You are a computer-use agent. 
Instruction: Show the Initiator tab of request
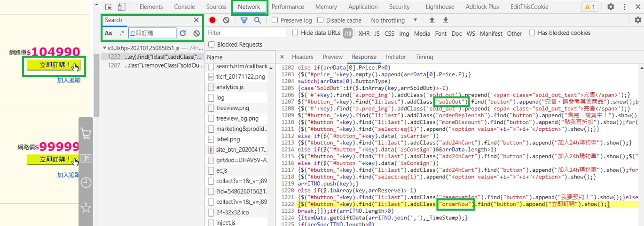(x=396, y=57)
